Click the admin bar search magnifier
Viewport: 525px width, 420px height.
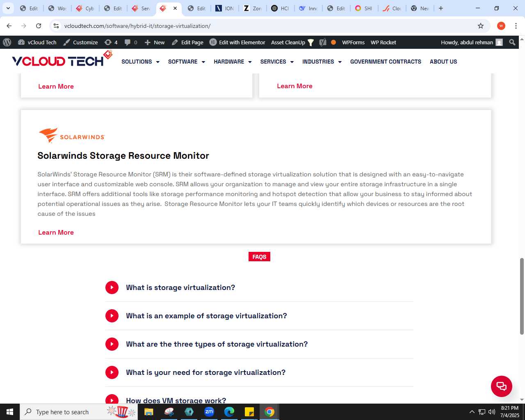pyautogui.click(x=512, y=42)
